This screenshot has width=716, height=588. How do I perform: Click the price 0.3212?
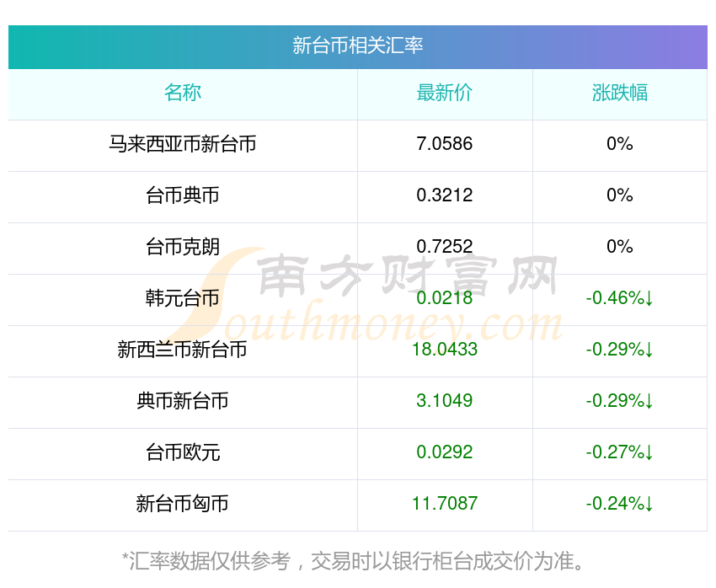tap(444, 195)
